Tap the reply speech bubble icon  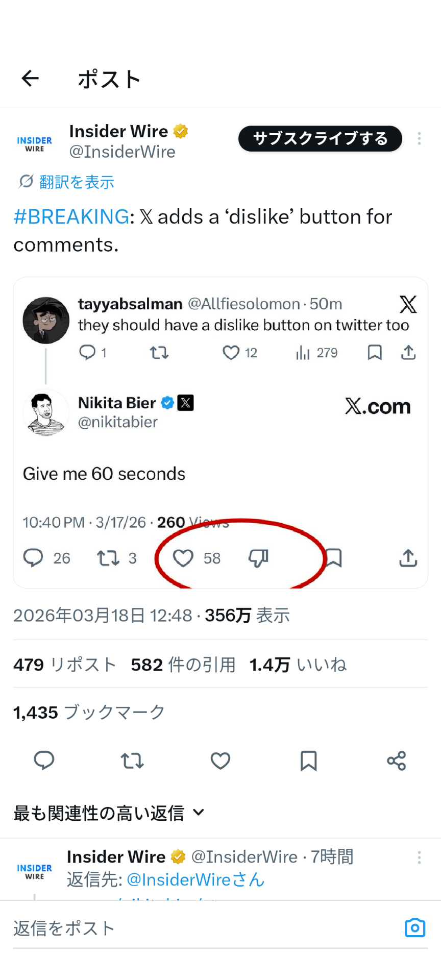pos(44,761)
